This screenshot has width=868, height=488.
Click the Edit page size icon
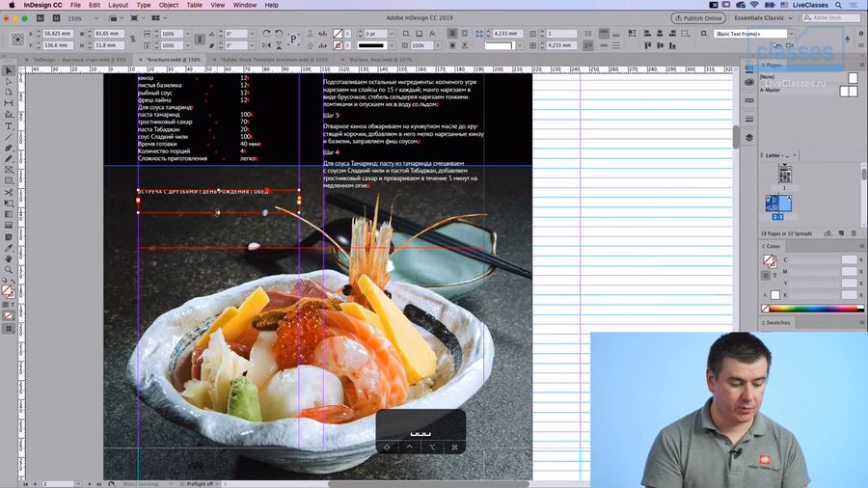click(828, 233)
